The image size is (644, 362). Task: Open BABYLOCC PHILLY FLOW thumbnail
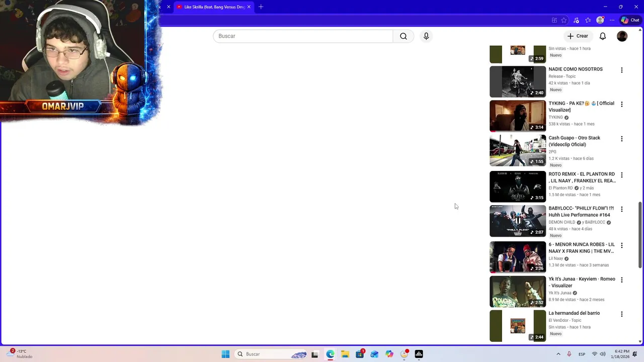pyautogui.click(x=518, y=221)
